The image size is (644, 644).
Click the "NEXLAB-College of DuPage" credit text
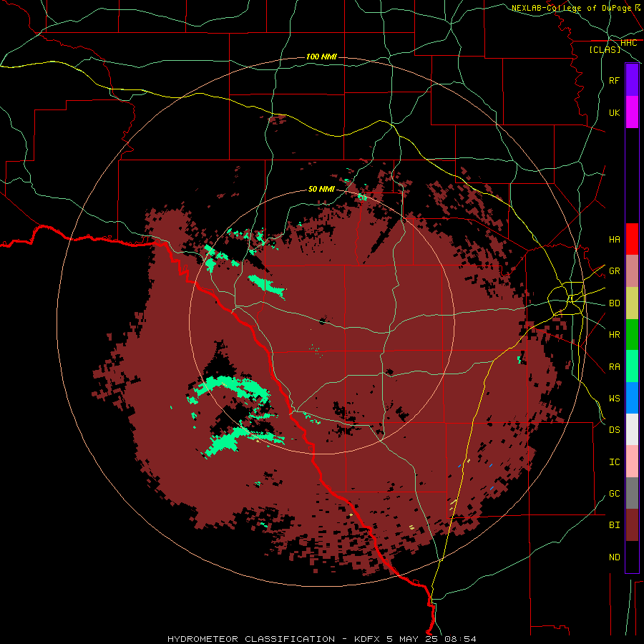click(571, 8)
